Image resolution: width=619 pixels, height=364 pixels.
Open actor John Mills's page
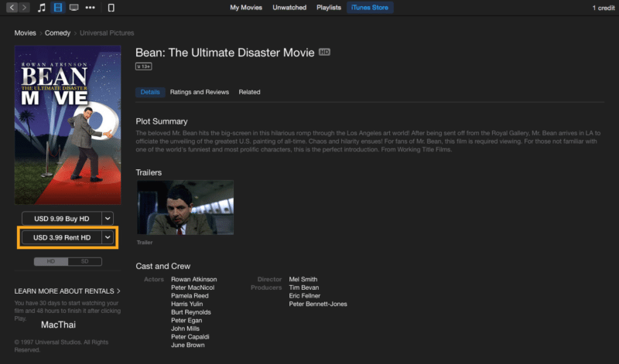[185, 328]
